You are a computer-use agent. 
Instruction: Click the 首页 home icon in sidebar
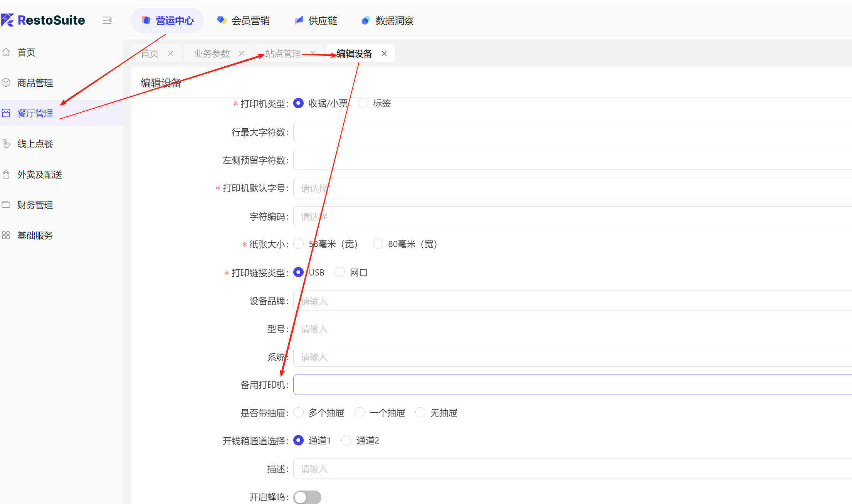[6, 52]
